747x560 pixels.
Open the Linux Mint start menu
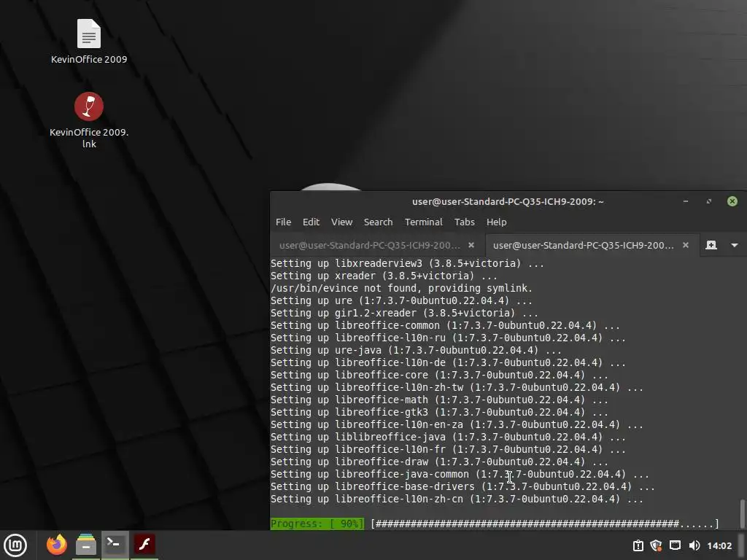15,545
